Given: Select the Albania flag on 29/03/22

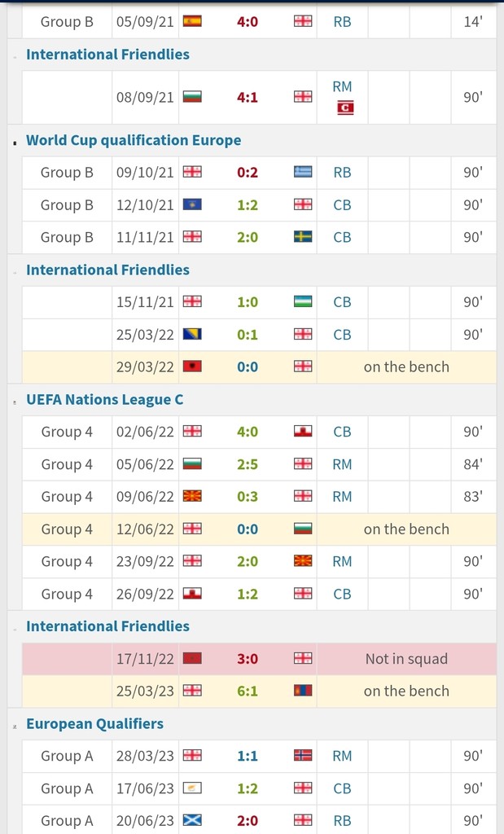Looking at the screenshot, I should (193, 367).
